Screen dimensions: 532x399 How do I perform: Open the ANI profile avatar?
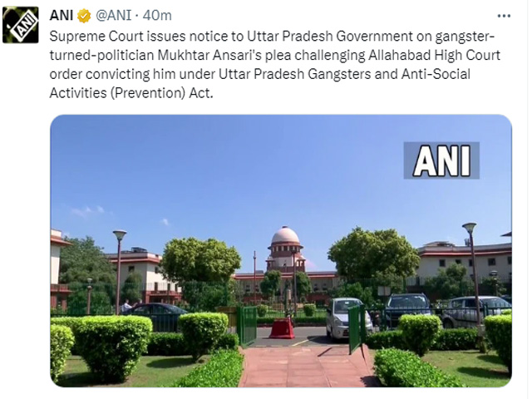point(20,25)
